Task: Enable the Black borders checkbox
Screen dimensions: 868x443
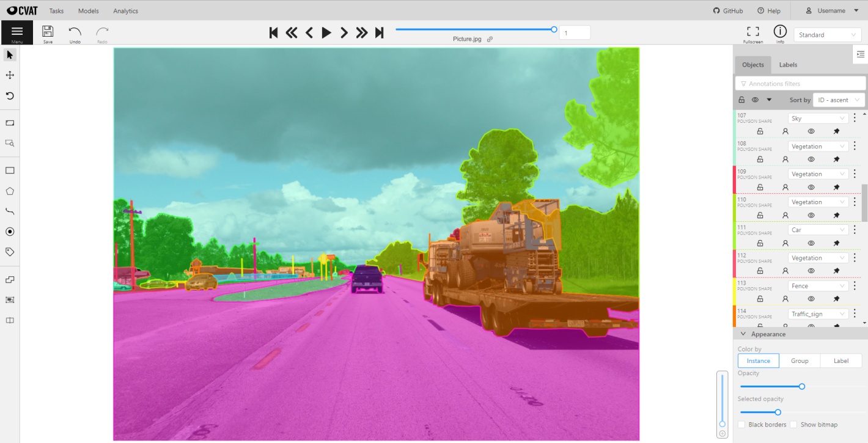Action: point(741,424)
